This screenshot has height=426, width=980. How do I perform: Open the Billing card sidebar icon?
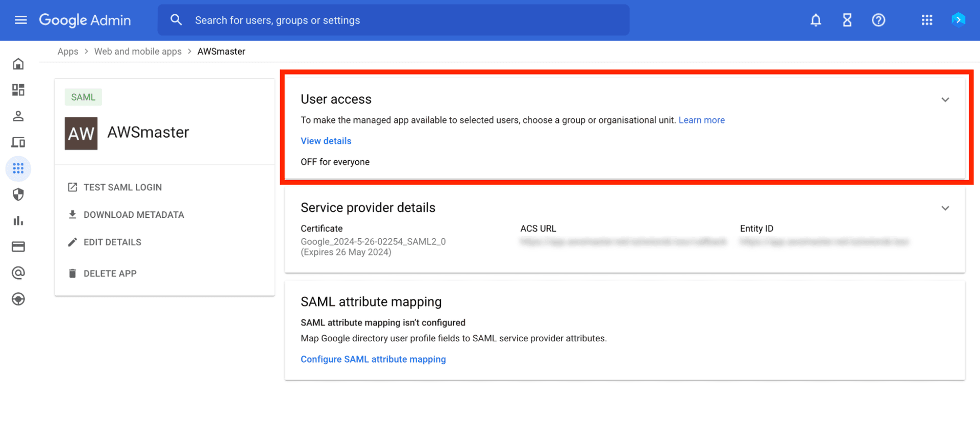(18, 247)
